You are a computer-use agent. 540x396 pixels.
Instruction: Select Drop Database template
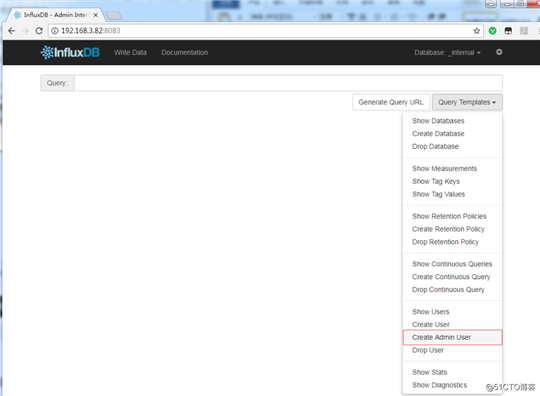[435, 146]
